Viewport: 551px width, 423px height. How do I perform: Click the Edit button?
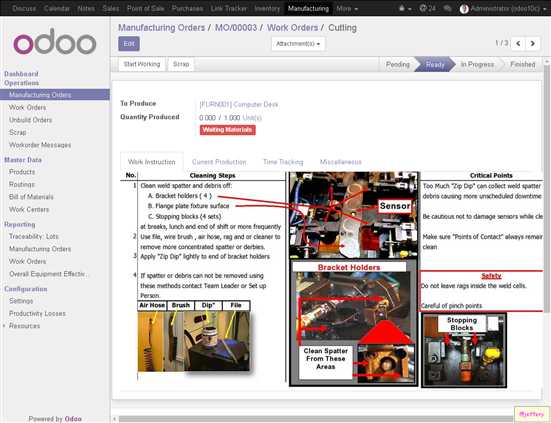(129, 44)
